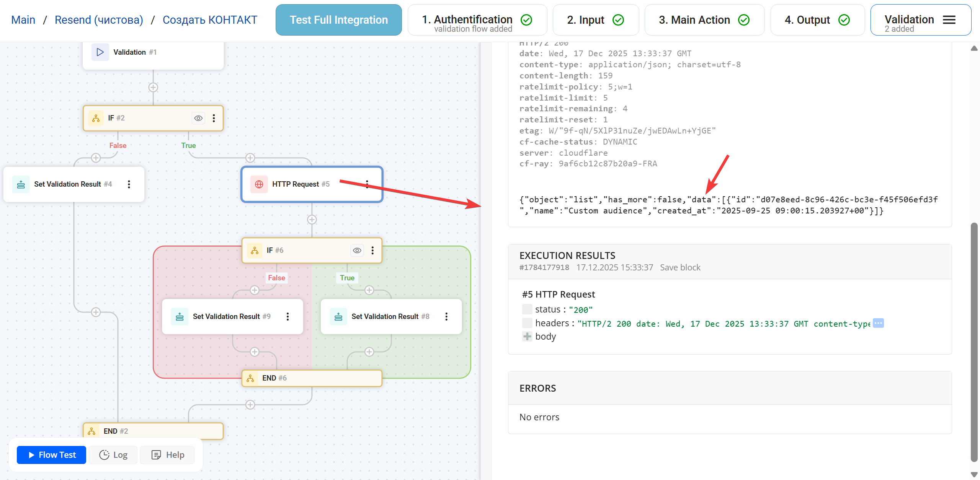The image size is (980, 480).
Task: Open the Log panel via its clock icon
Action: coord(104,455)
